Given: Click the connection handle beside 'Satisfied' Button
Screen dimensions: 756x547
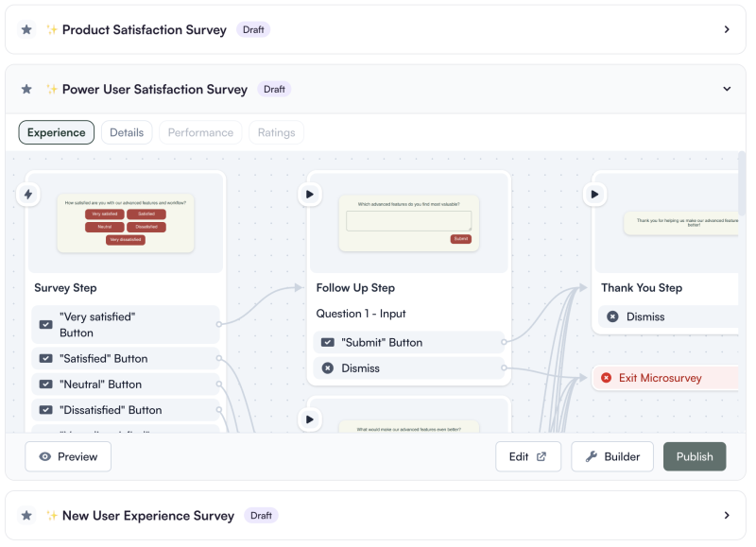Looking at the screenshot, I should (219, 358).
